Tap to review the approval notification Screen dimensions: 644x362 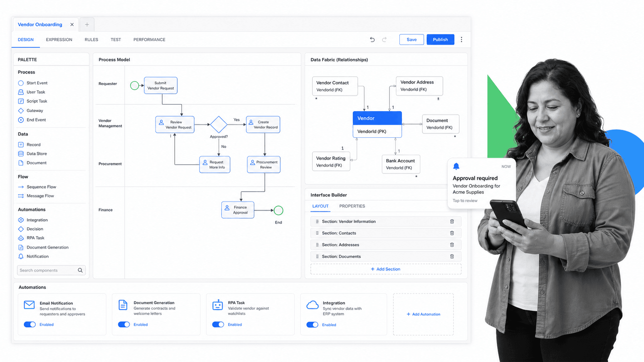(465, 201)
